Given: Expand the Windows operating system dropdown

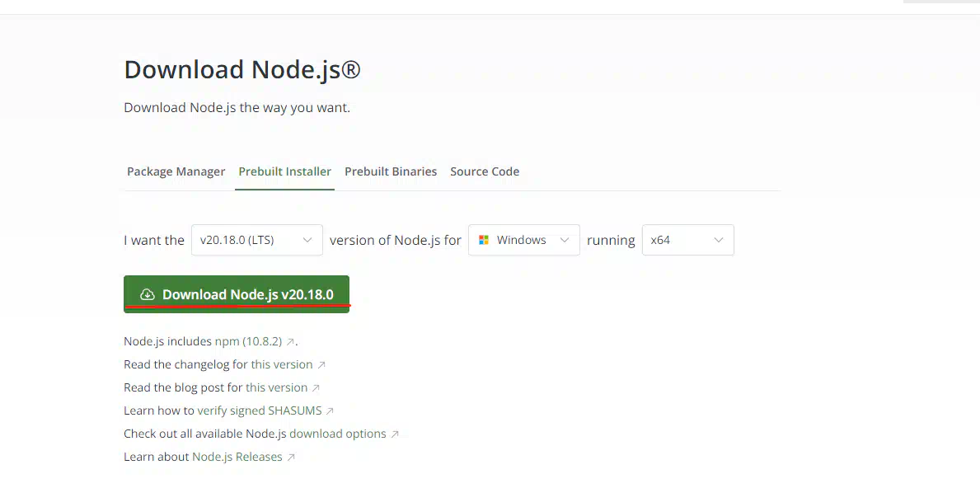Looking at the screenshot, I should click(x=523, y=240).
